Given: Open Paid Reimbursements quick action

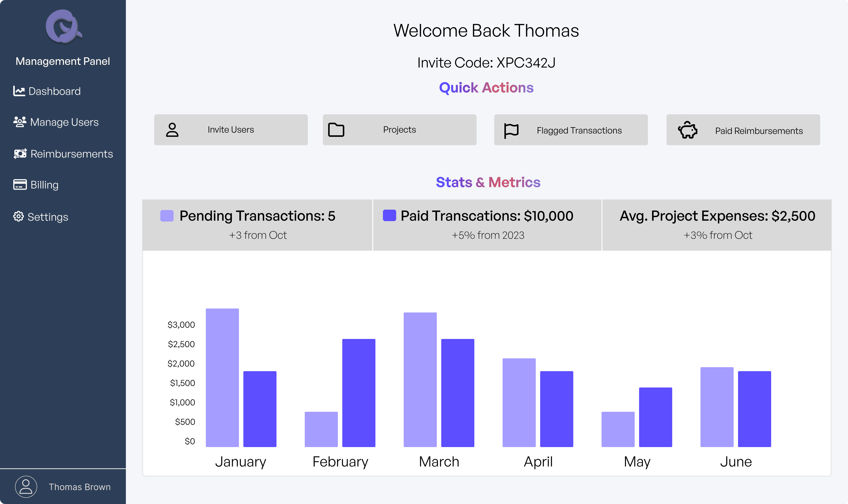Looking at the screenshot, I should (x=743, y=130).
